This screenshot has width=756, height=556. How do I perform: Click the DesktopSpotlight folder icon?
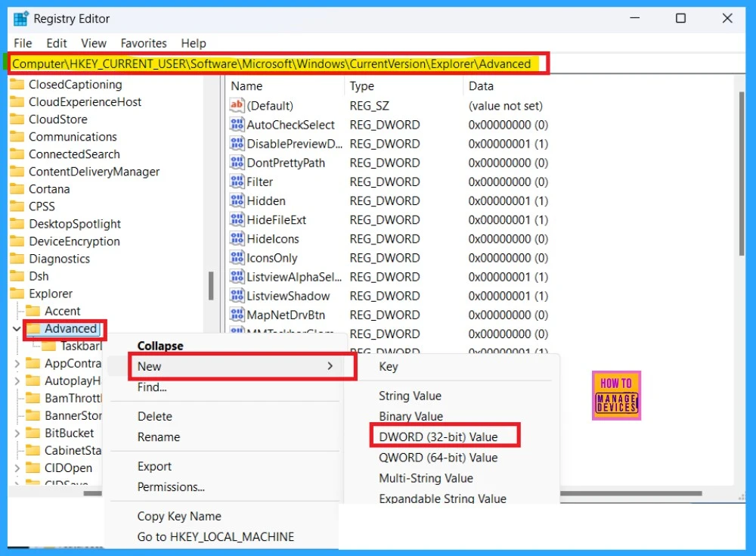click(17, 223)
